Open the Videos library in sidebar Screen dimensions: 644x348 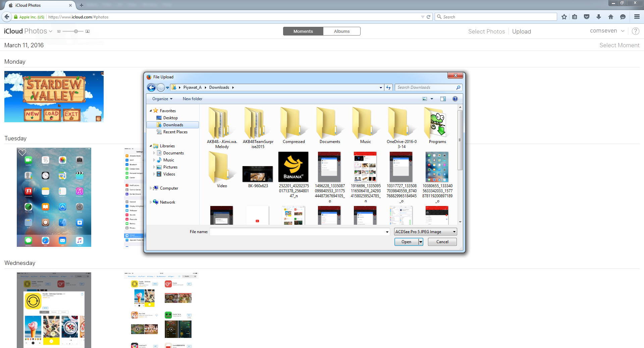point(169,174)
